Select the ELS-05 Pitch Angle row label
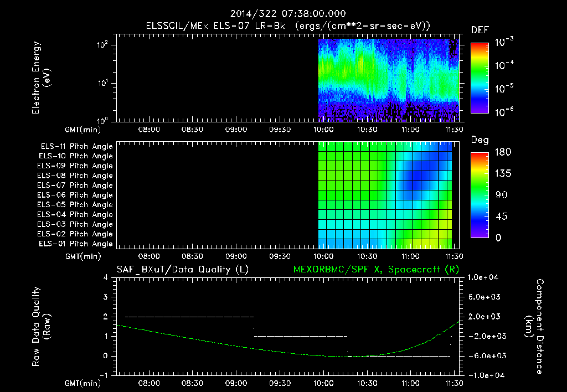 click(75, 205)
